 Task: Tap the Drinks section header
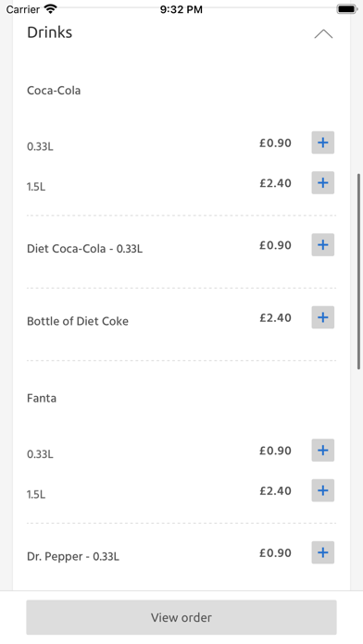(49, 32)
